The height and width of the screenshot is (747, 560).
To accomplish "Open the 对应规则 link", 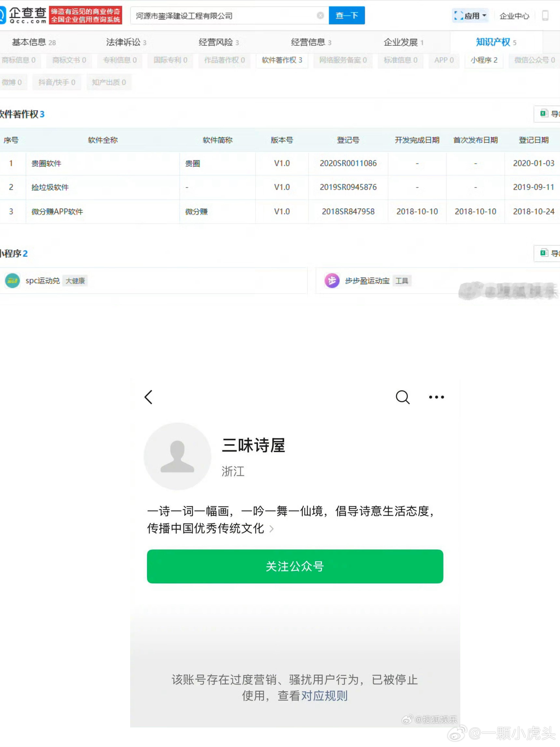I will point(324,696).
